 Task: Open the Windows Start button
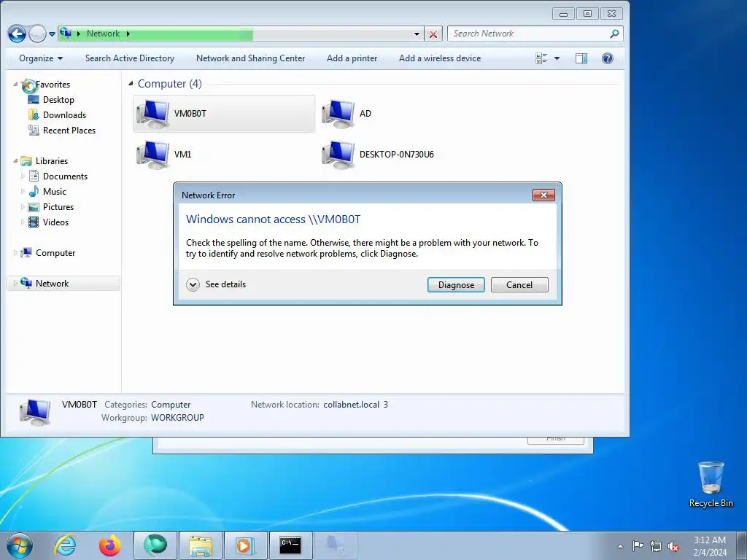coord(20,545)
